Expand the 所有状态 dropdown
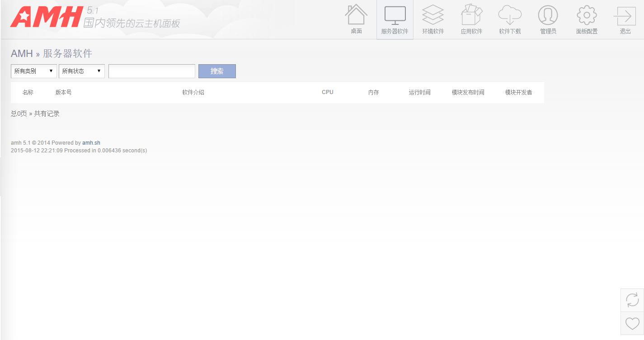 click(82, 71)
